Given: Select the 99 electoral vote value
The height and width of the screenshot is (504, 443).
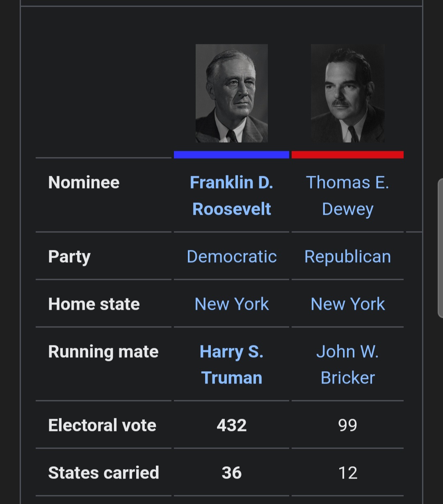Looking at the screenshot, I should (x=348, y=425).
